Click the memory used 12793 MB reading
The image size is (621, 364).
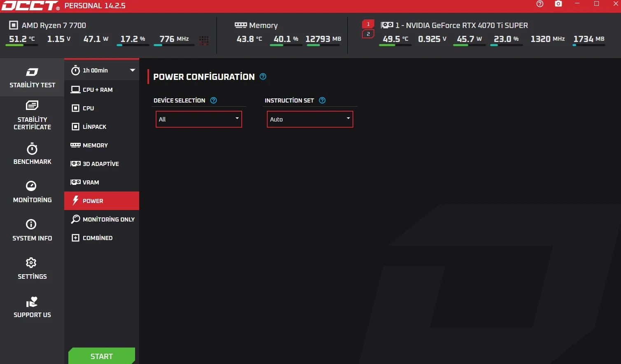click(x=323, y=39)
